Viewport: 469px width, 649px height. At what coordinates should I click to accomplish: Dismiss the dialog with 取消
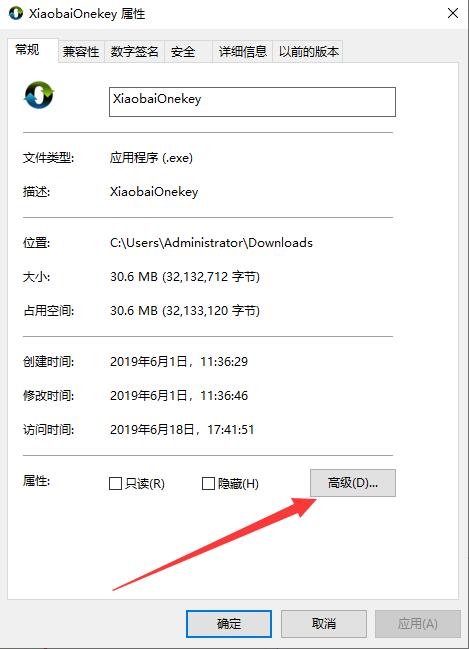(324, 624)
